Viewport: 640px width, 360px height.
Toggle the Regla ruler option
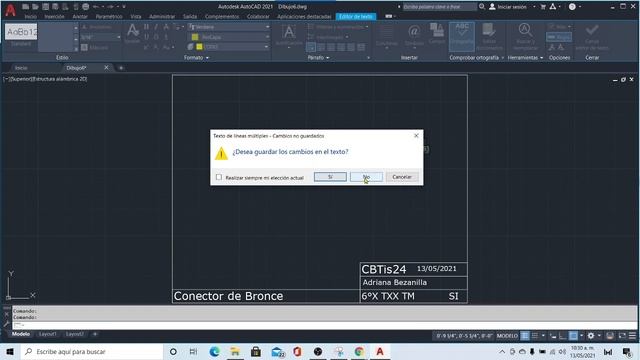pyautogui.click(x=559, y=37)
